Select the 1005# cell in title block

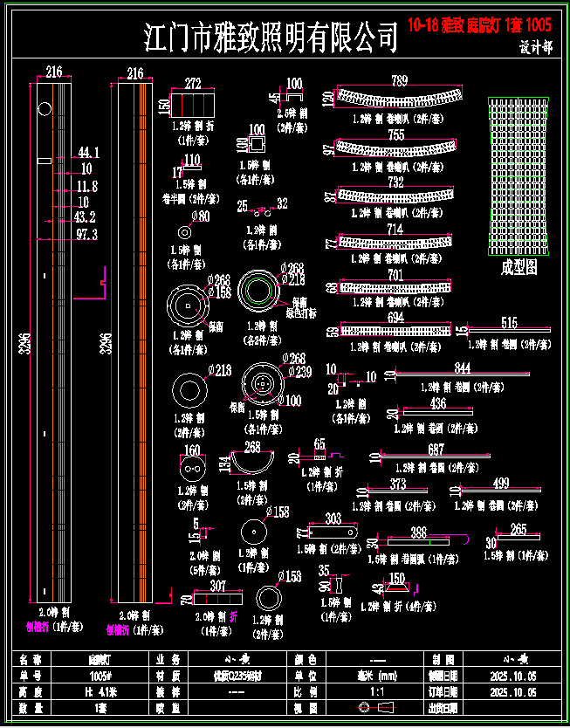click(101, 676)
